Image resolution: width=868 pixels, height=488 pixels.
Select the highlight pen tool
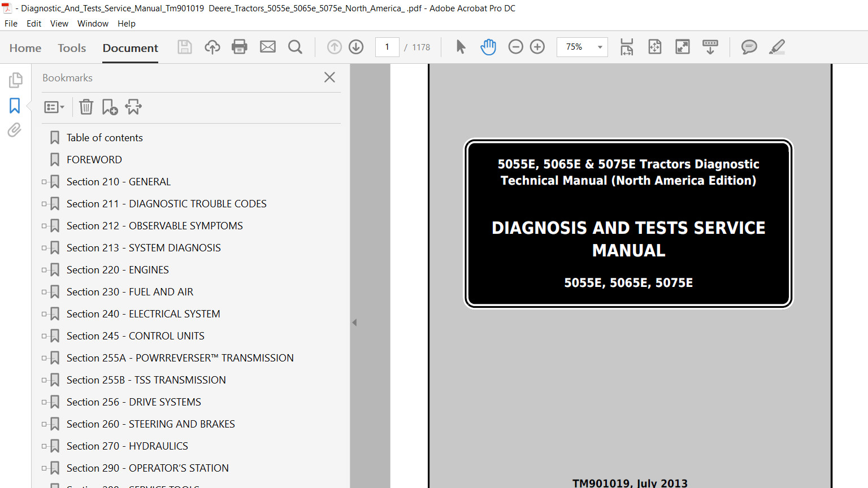pos(777,47)
